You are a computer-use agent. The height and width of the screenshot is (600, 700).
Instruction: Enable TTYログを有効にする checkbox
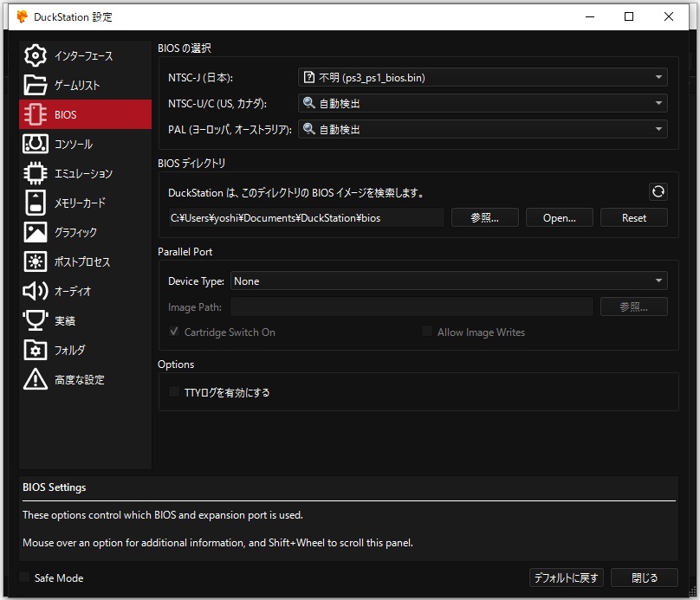click(174, 391)
